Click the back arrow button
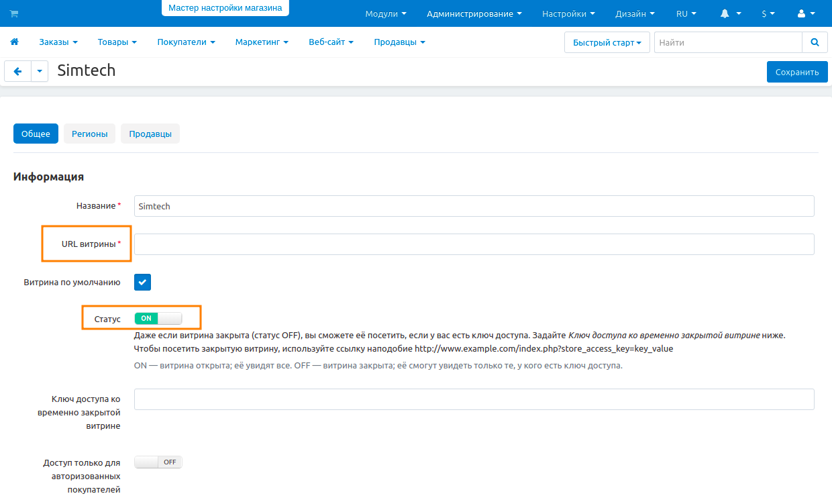 pyautogui.click(x=17, y=71)
